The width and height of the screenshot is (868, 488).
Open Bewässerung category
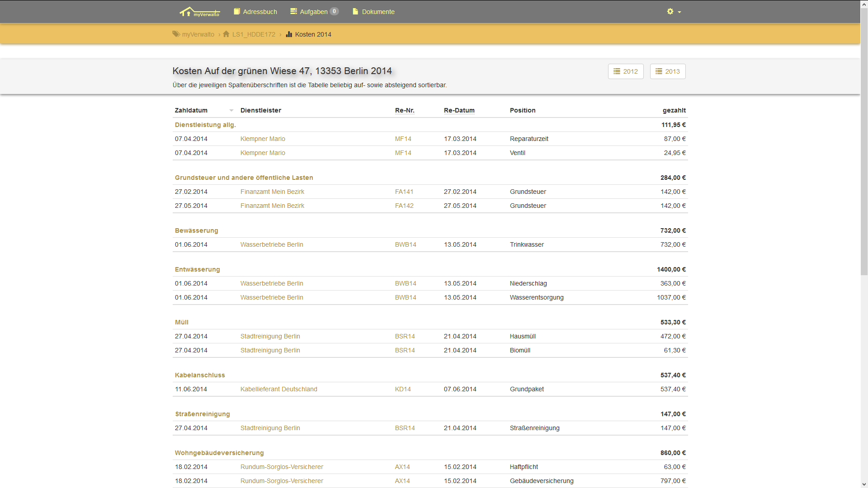pyautogui.click(x=197, y=230)
